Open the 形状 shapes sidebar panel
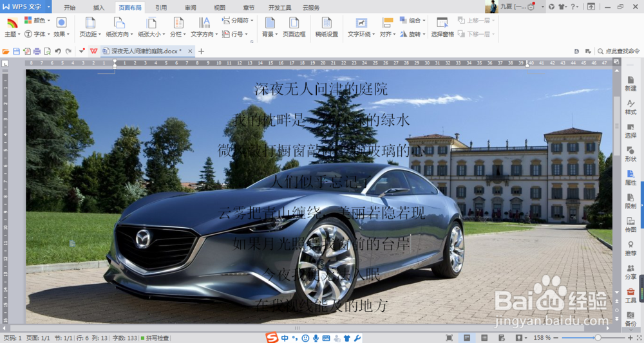 [630, 154]
